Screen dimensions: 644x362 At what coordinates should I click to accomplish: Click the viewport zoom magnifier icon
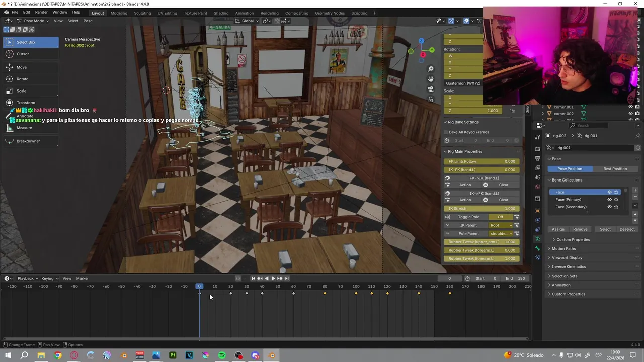click(431, 69)
